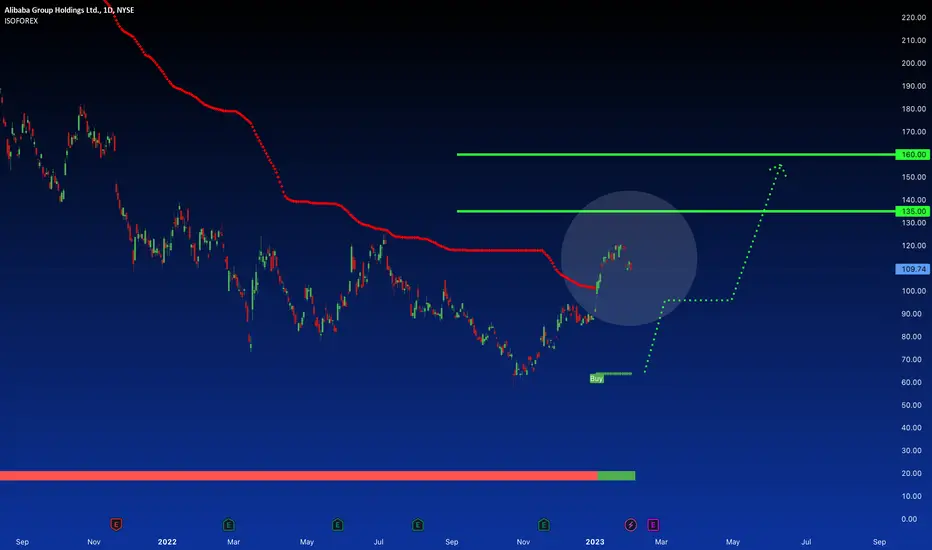Click the 180.00 price axis label
932x550 pixels.
click(914, 109)
